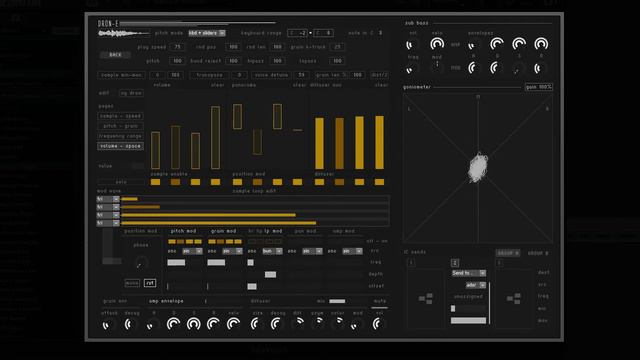Select the volume - space page

tap(120, 146)
